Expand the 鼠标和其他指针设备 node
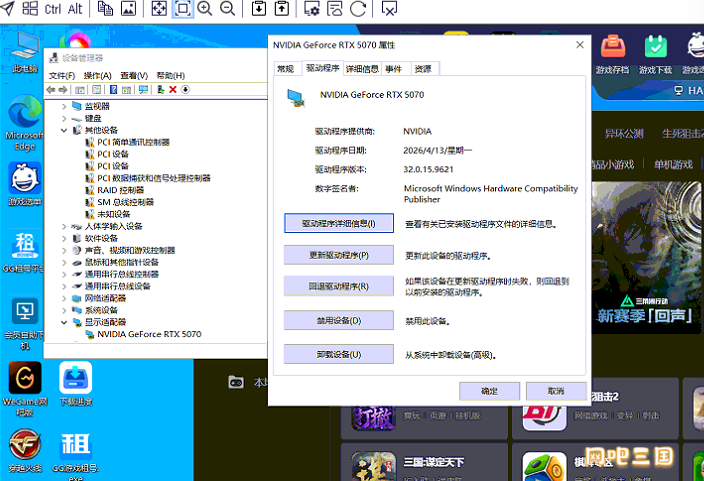Screen dimensions: 704x481 click(x=64, y=262)
